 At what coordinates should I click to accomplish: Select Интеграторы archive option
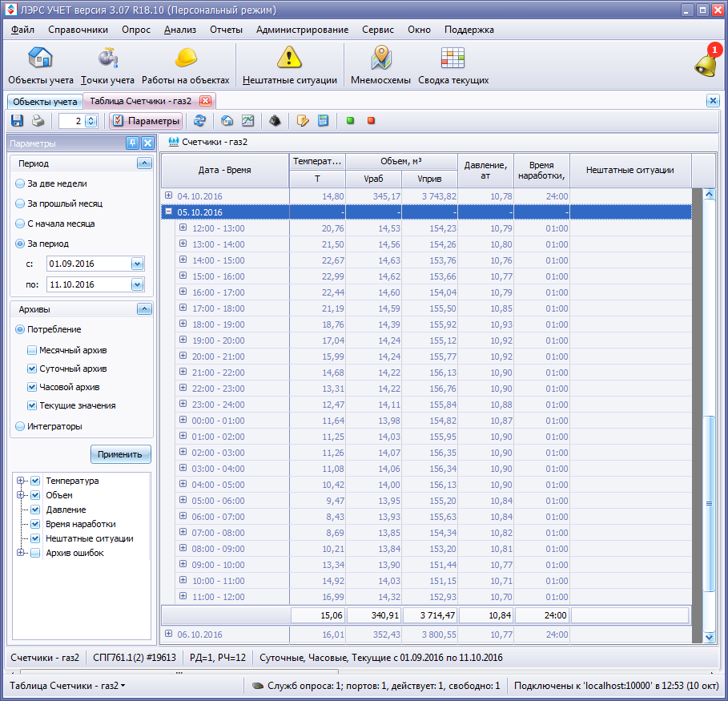pyautogui.click(x=20, y=426)
